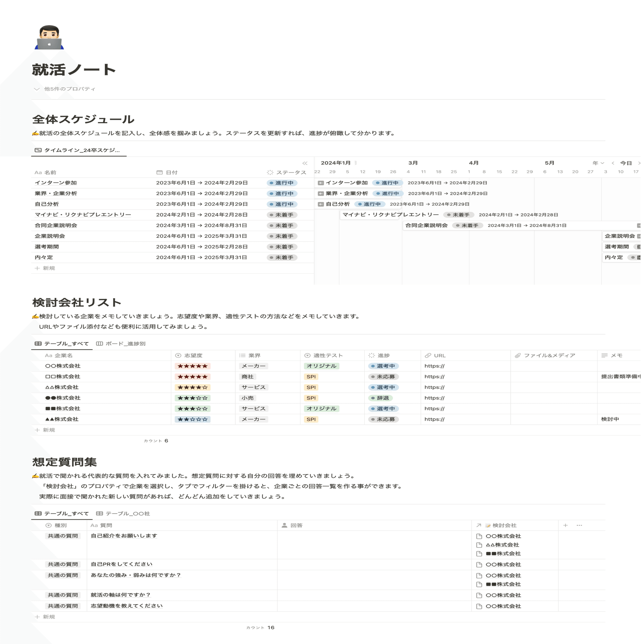
Task: Click the 業界 column header list icon
Action: click(242, 356)
